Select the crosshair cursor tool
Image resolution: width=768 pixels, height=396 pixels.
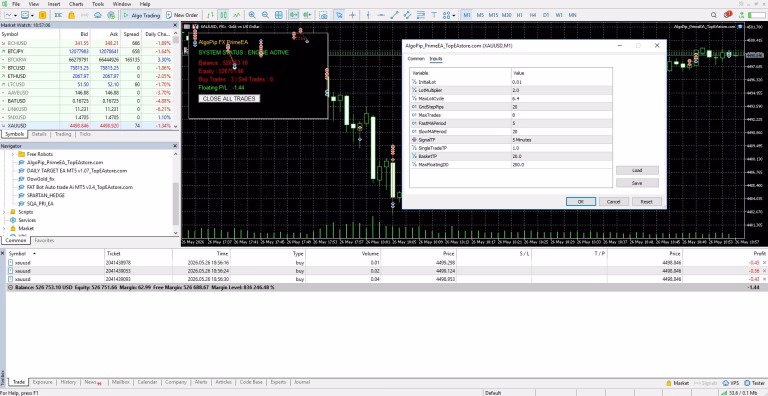point(352,15)
